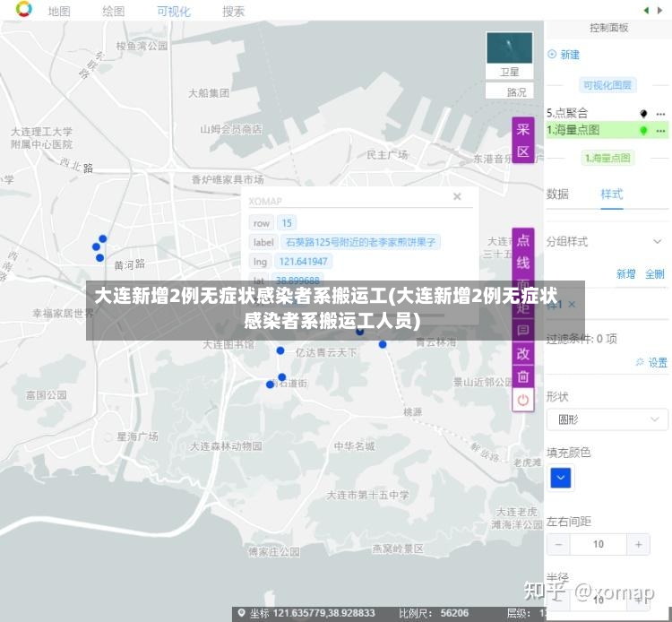Click the green left arrow icon
The height and width of the screenshot is (622, 672).
[x=646, y=10]
